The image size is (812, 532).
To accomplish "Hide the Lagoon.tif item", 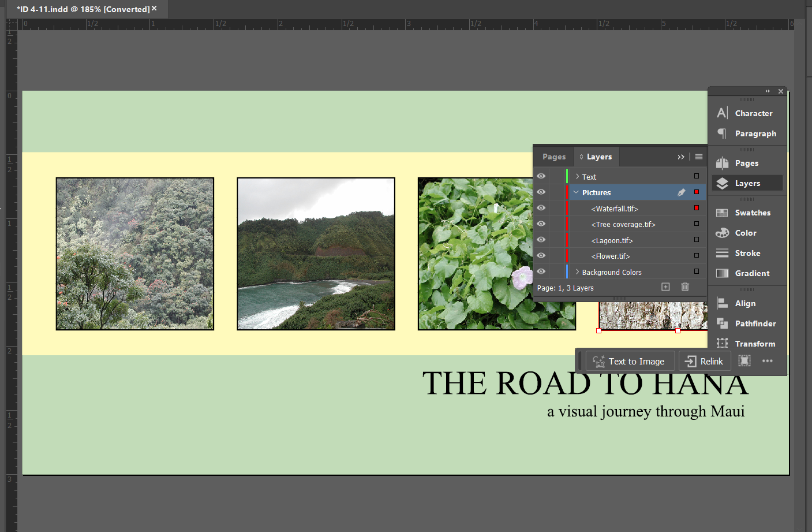I will 541,240.
